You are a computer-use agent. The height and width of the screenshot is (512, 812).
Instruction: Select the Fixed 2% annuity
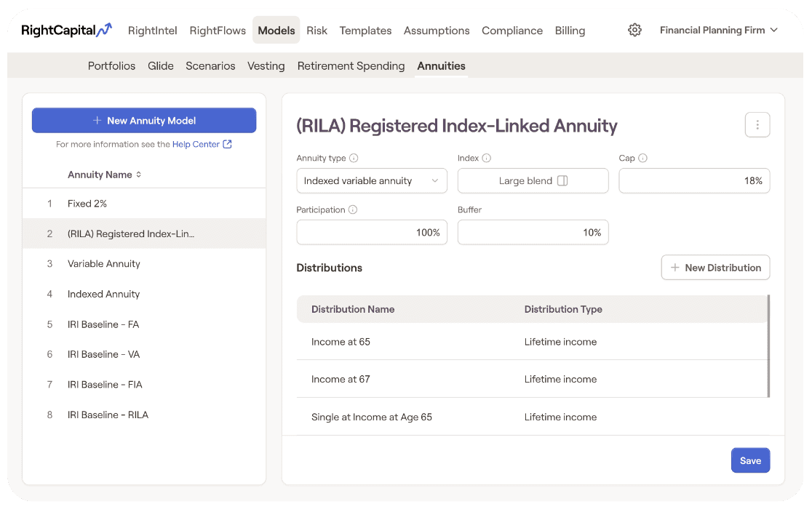coord(144,204)
